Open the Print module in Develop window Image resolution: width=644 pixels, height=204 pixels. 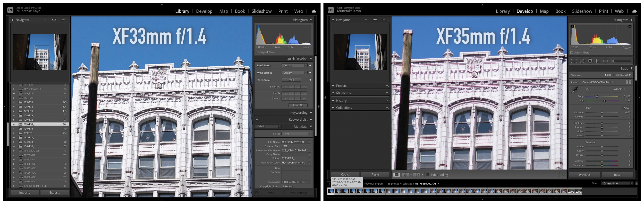point(604,11)
